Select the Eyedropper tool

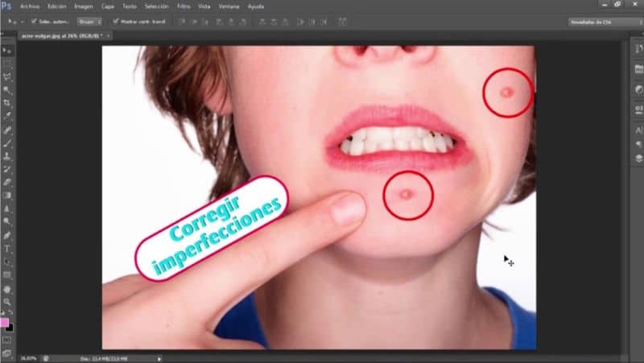7,116
